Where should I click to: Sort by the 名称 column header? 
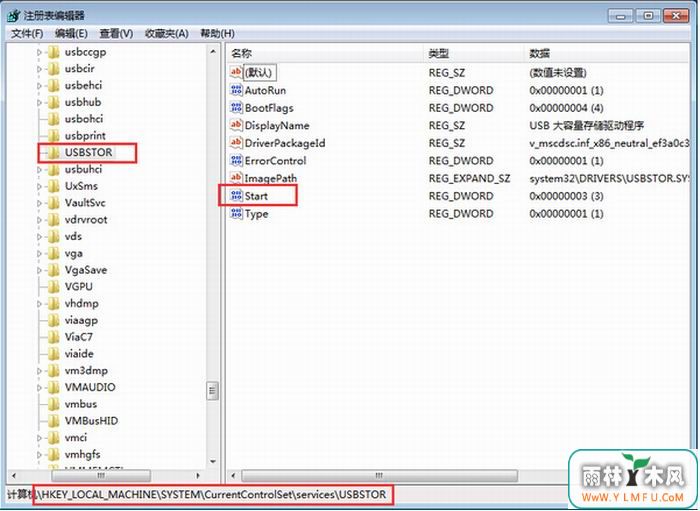click(x=325, y=54)
